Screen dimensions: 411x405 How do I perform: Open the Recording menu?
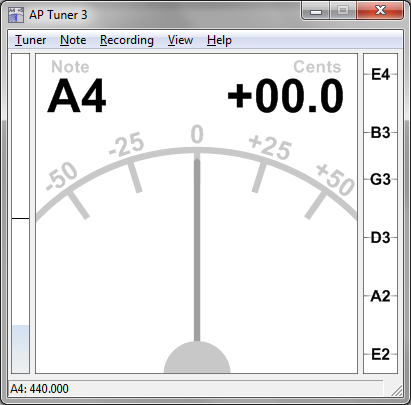pos(127,40)
